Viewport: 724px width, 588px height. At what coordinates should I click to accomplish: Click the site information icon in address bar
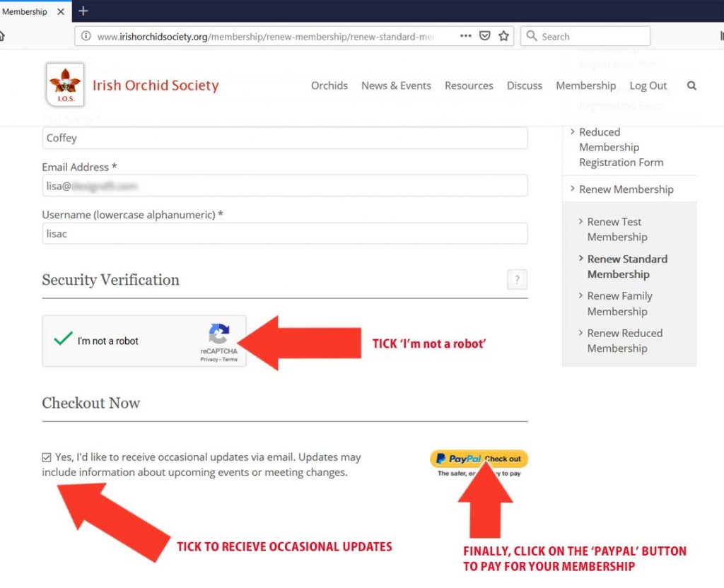click(86, 36)
